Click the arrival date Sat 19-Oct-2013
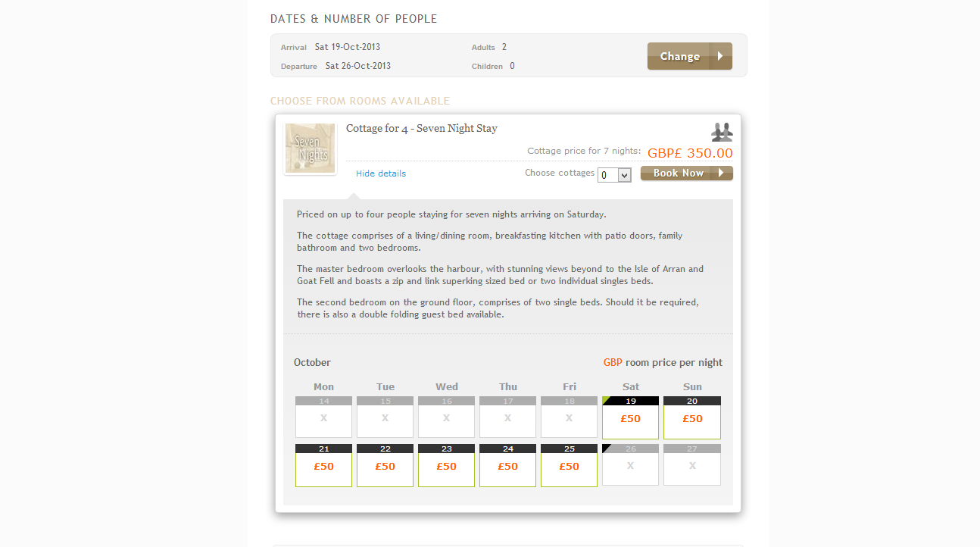Image resolution: width=980 pixels, height=547 pixels. (348, 47)
